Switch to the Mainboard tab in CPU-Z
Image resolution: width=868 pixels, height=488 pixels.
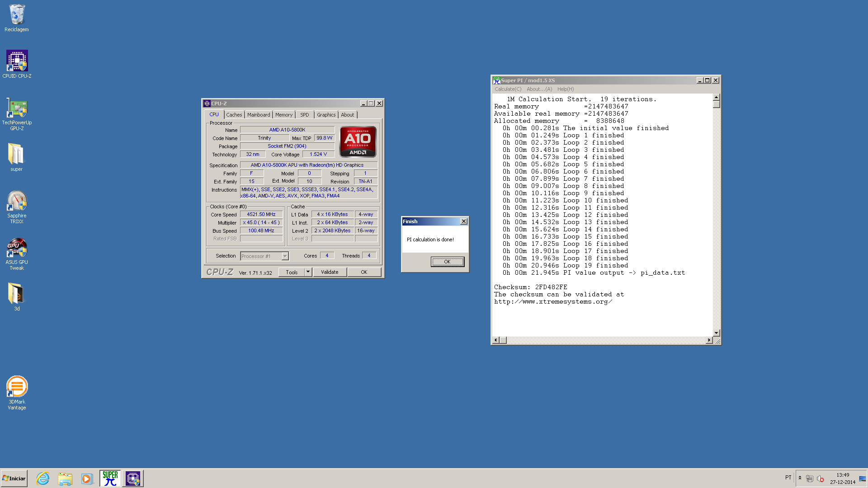point(259,115)
